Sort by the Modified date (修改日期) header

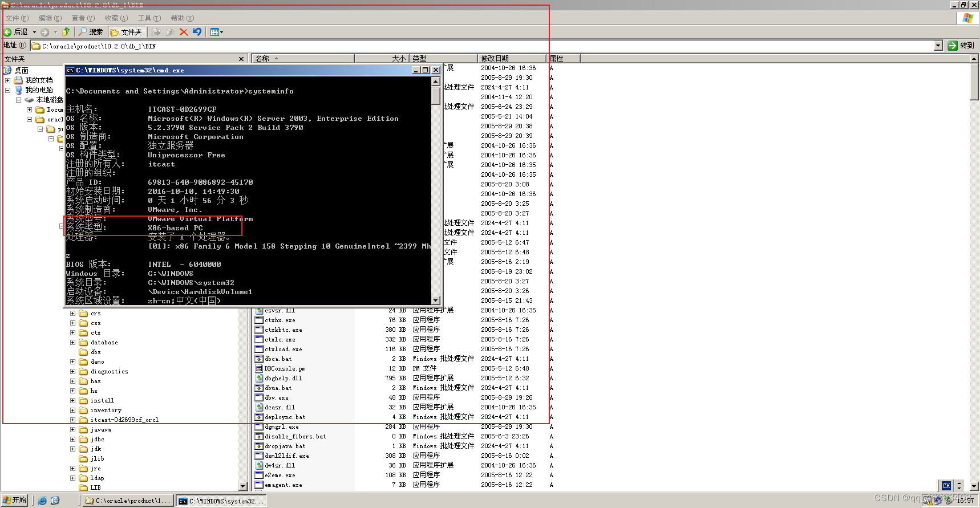tap(513, 58)
